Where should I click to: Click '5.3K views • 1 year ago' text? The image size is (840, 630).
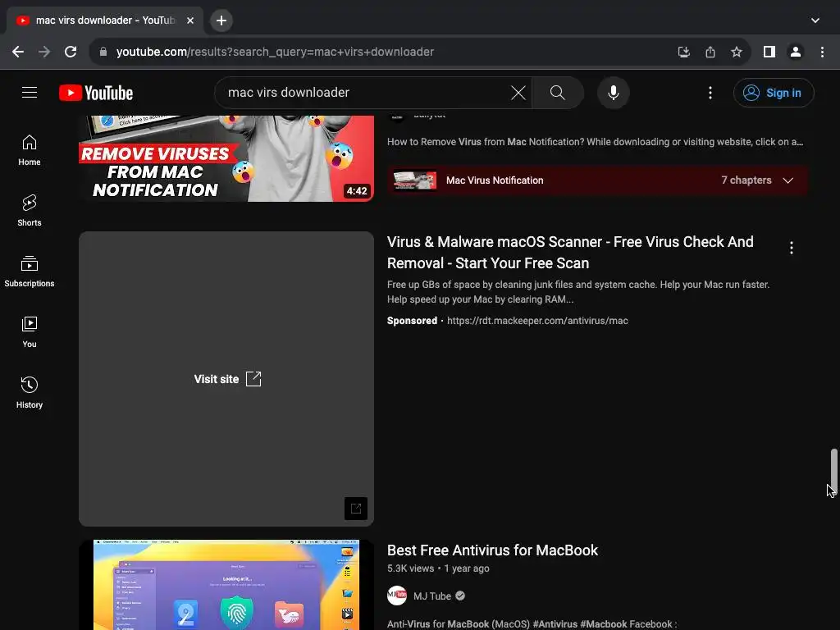pos(438,568)
